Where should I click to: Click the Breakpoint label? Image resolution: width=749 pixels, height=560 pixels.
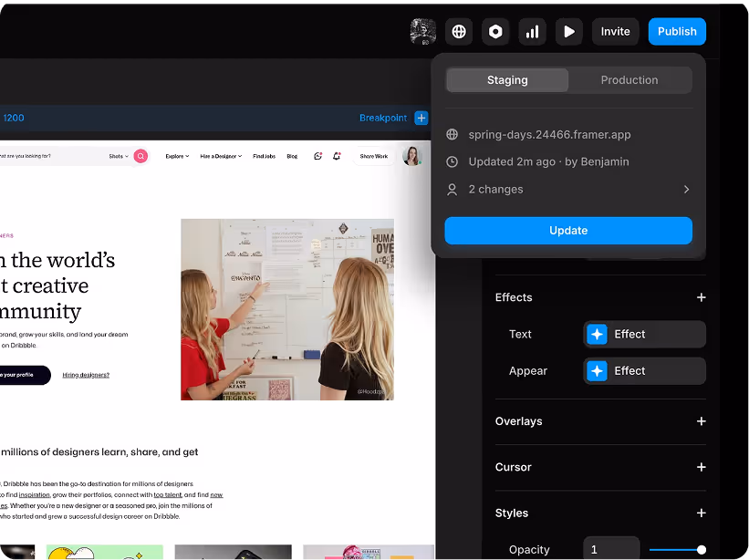tap(383, 118)
